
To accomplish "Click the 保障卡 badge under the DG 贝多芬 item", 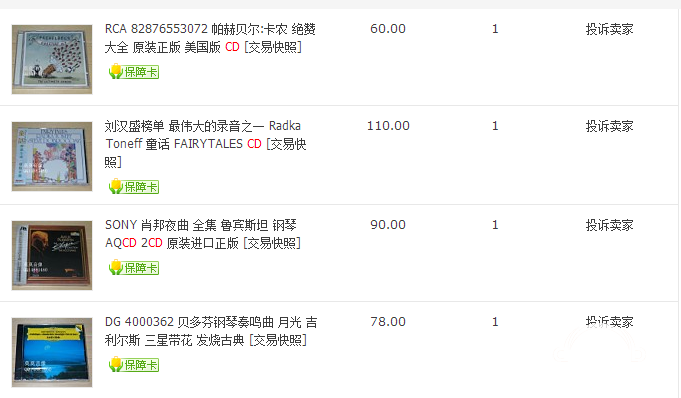I will click(134, 364).
